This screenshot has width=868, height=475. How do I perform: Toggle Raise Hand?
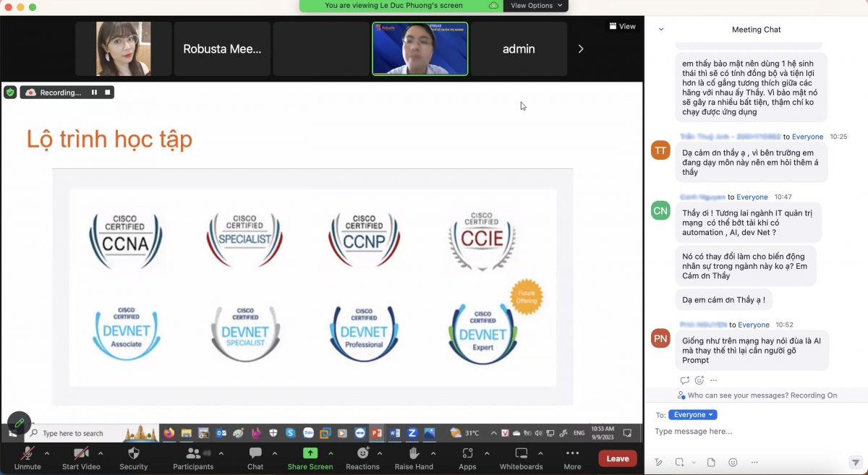(414, 458)
